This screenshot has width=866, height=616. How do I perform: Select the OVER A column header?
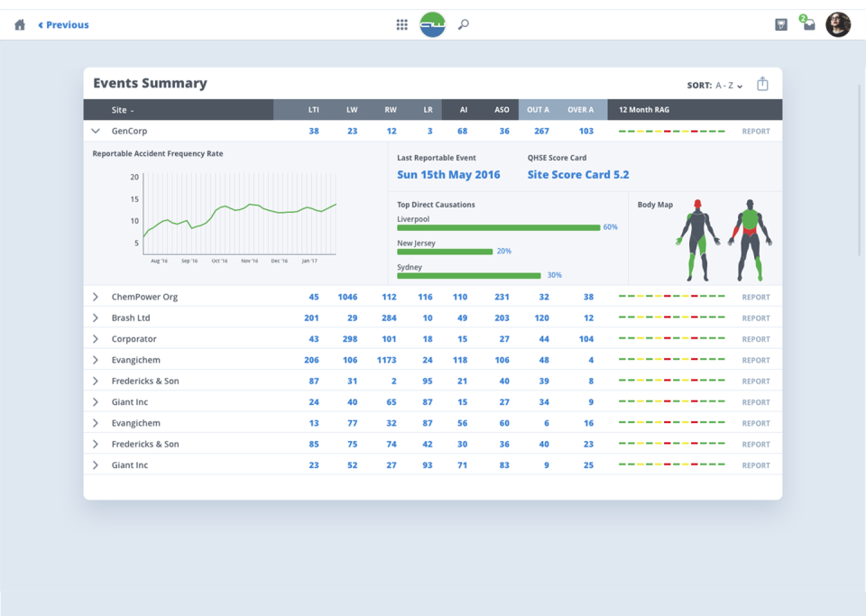pos(580,110)
